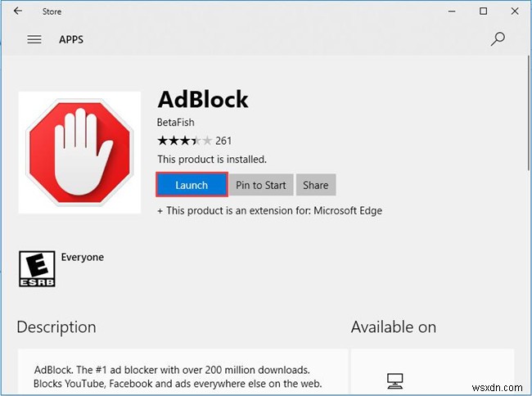Share the AdBlock app
This screenshot has height=396, width=532.
tap(316, 185)
